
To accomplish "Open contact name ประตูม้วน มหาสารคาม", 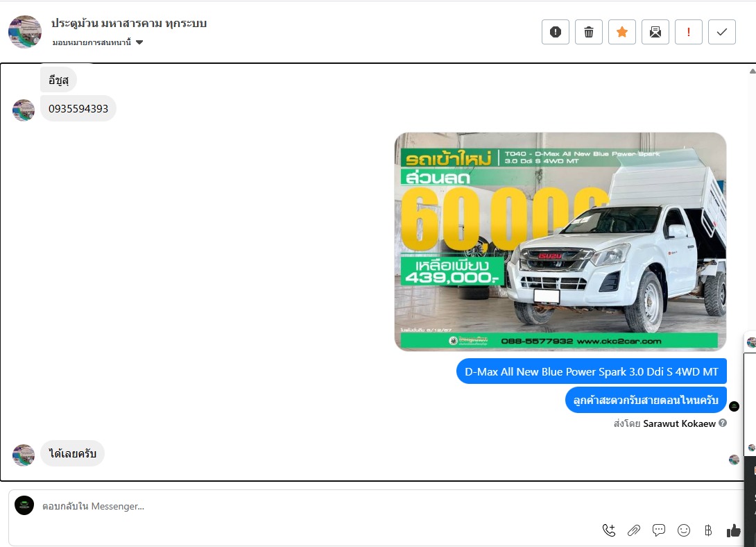I will coord(129,23).
